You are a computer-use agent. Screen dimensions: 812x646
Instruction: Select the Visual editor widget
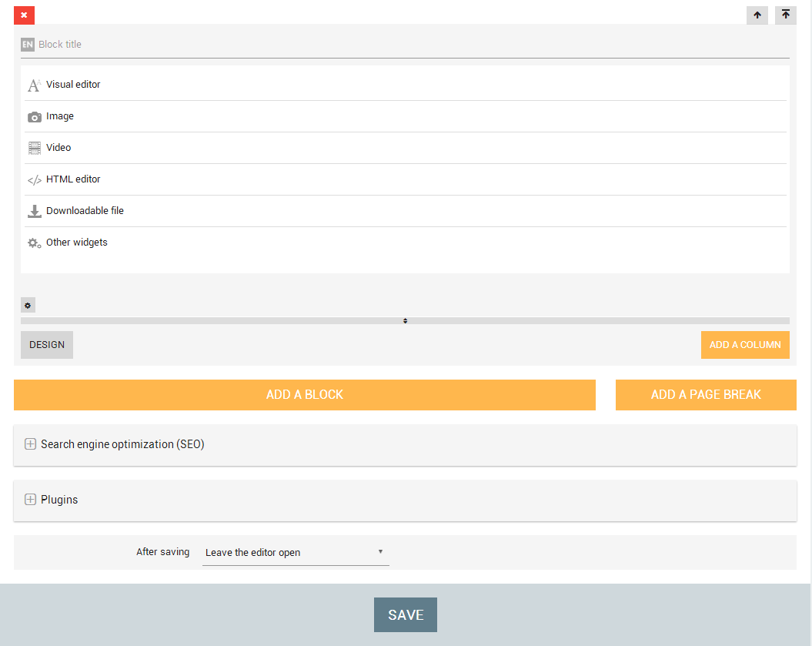point(73,85)
